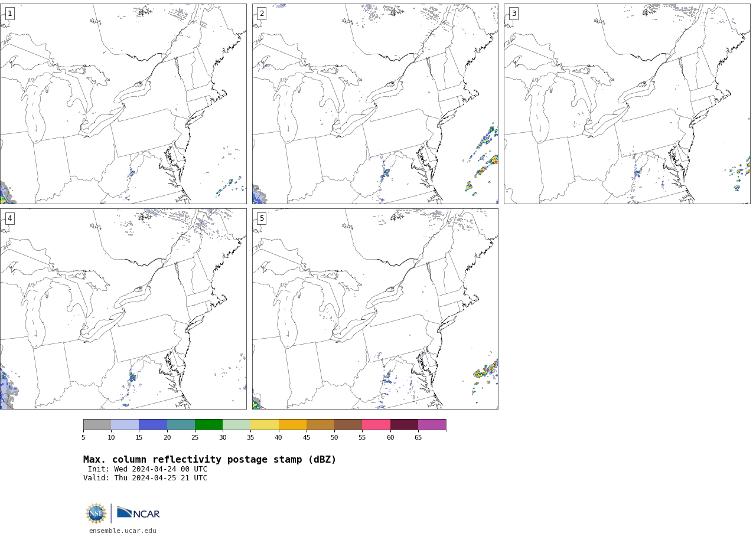This screenshot has height=537, width=756.
Task: Click the colorbar label 20
Action: (x=167, y=437)
